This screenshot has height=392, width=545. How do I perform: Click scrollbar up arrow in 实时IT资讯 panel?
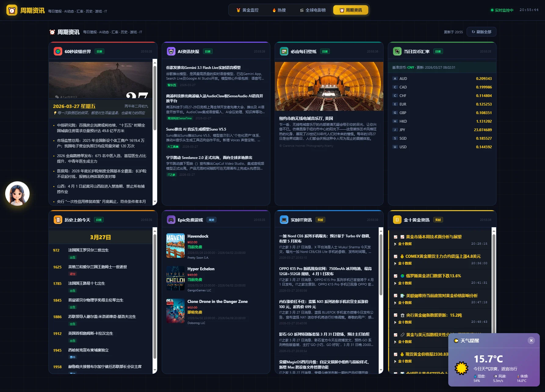tap(381, 231)
